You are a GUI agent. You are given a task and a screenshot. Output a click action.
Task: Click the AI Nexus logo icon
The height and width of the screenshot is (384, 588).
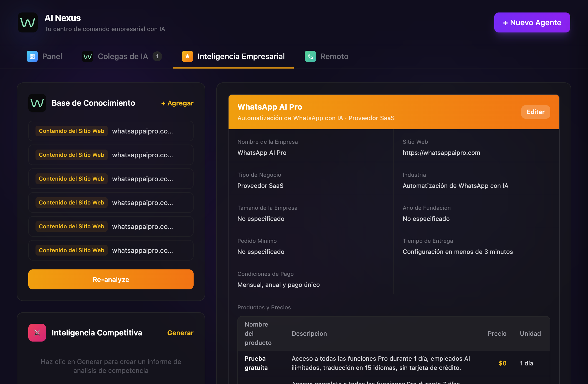coord(28,22)
